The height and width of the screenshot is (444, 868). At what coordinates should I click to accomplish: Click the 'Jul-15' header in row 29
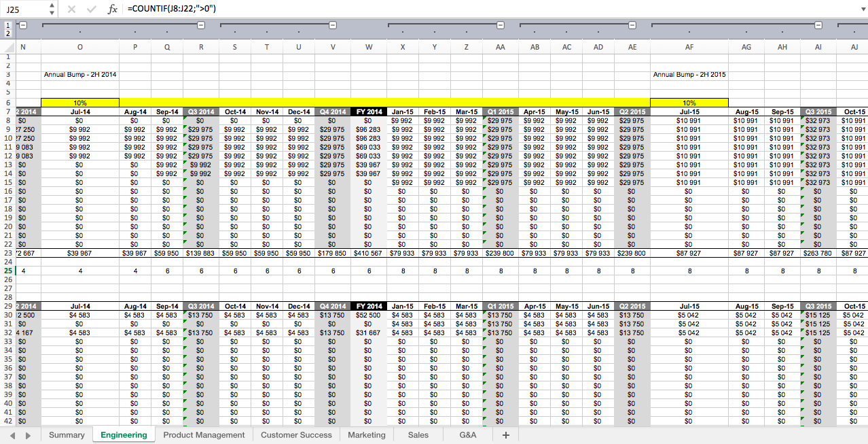tap(689, 306)
